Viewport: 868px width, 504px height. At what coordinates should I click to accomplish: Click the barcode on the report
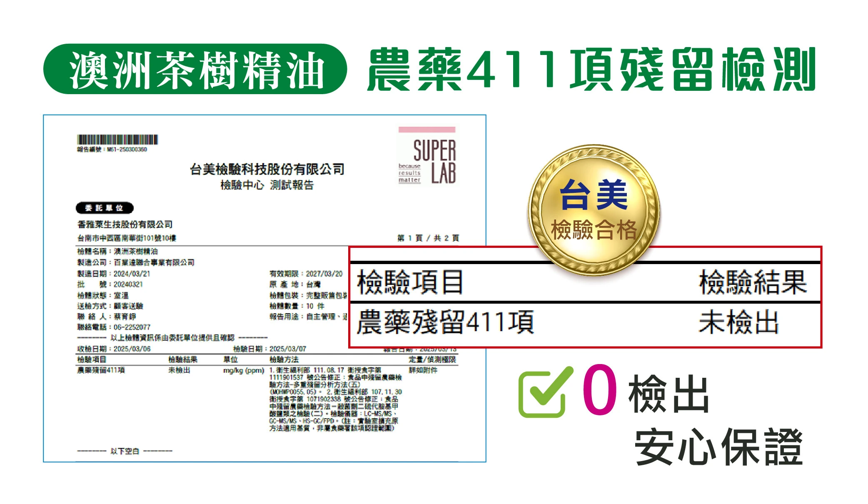pyautogui.click(x=117, y=140)
